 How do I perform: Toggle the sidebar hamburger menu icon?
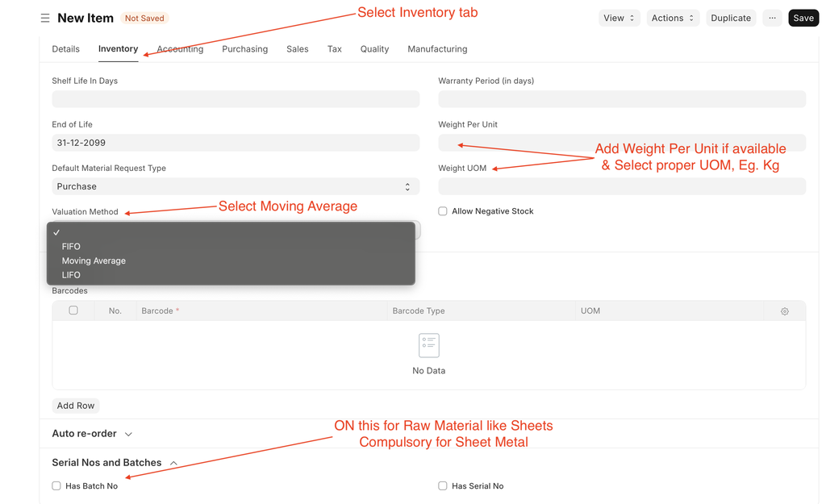coord(45,19)
